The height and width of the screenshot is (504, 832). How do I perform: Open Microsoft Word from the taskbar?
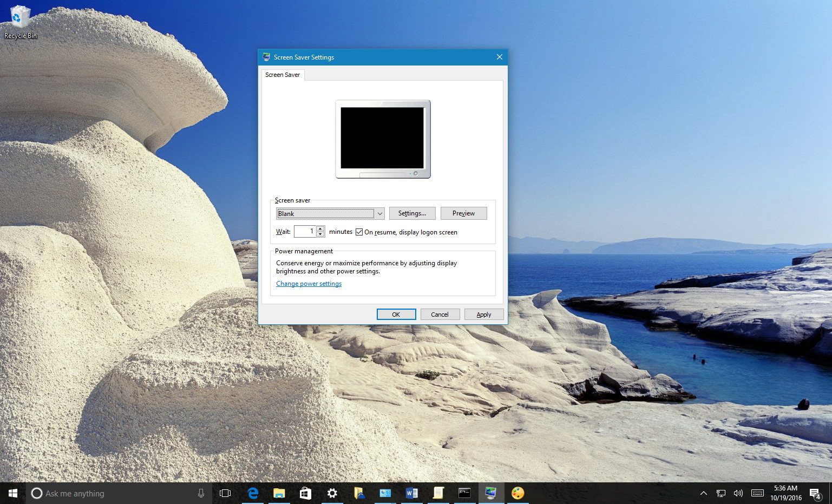[412, 493]
